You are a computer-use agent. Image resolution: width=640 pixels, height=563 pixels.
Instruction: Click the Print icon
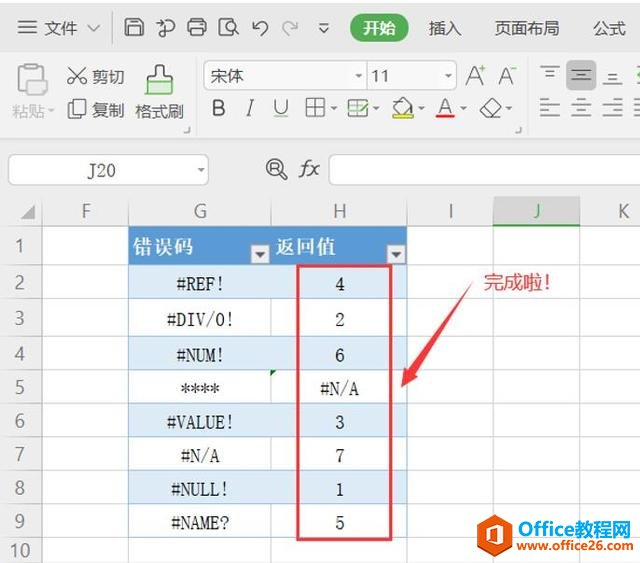197,27
